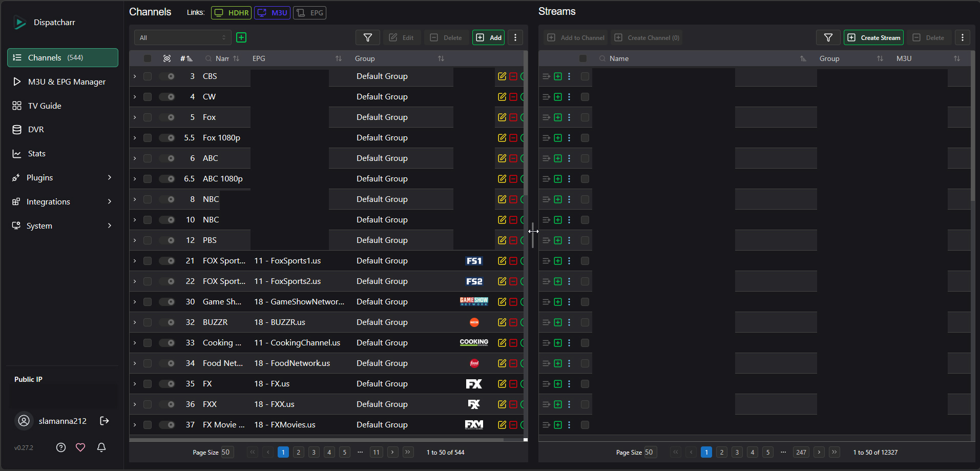980x471 pixels.
Task: Go to channels page 2
Action: [x=299, y=452]
